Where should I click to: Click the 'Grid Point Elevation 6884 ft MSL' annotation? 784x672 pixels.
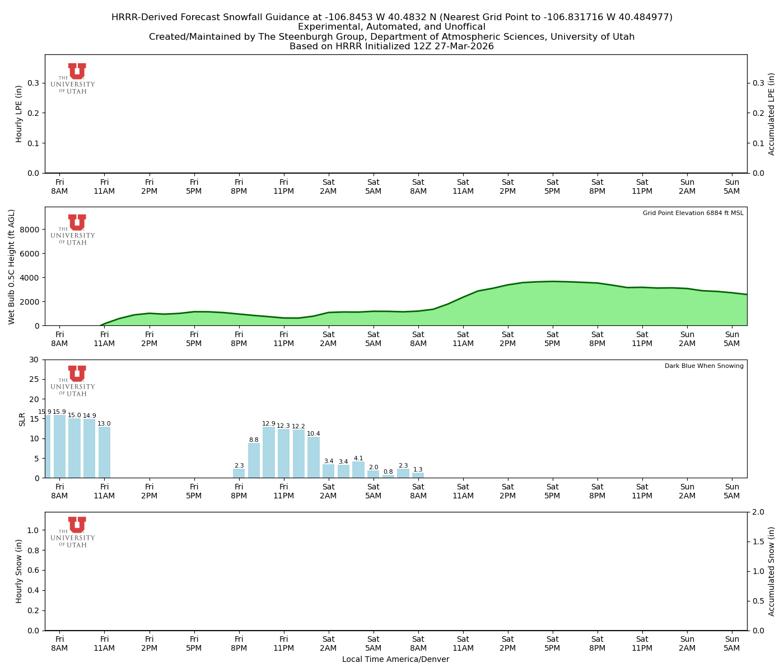(x=693, y=213)
